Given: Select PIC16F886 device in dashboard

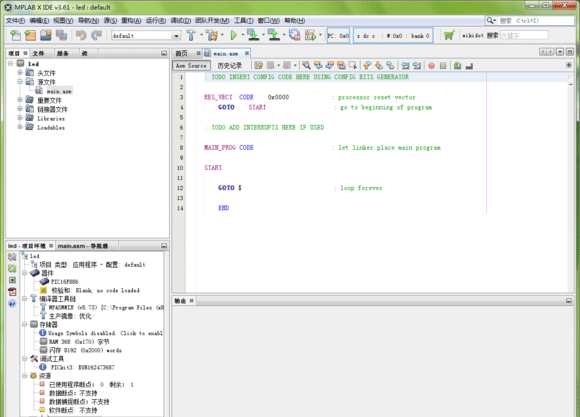Looking at the screenshot, I should pos(64,282).
